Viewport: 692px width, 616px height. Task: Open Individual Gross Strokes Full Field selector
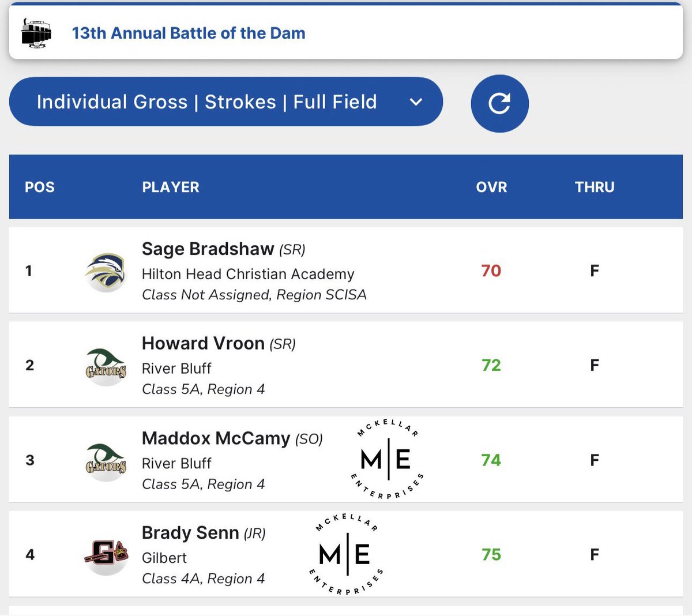tap(225, 102)
